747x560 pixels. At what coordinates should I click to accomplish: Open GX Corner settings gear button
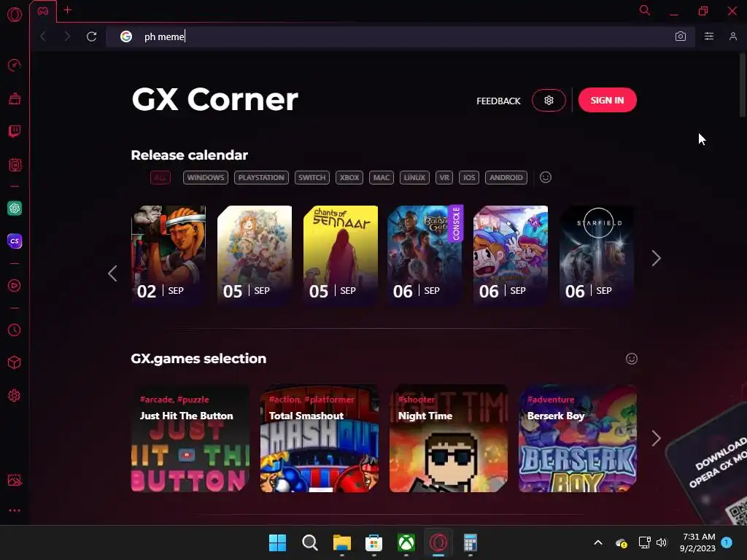[549, 101]
